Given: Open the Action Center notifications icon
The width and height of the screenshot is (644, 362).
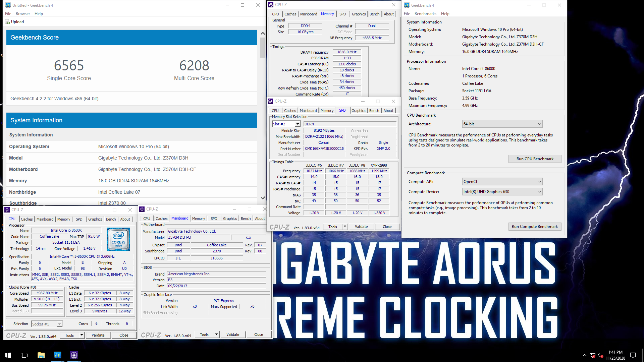Looking at the screenshot, I should coord(633,355).
